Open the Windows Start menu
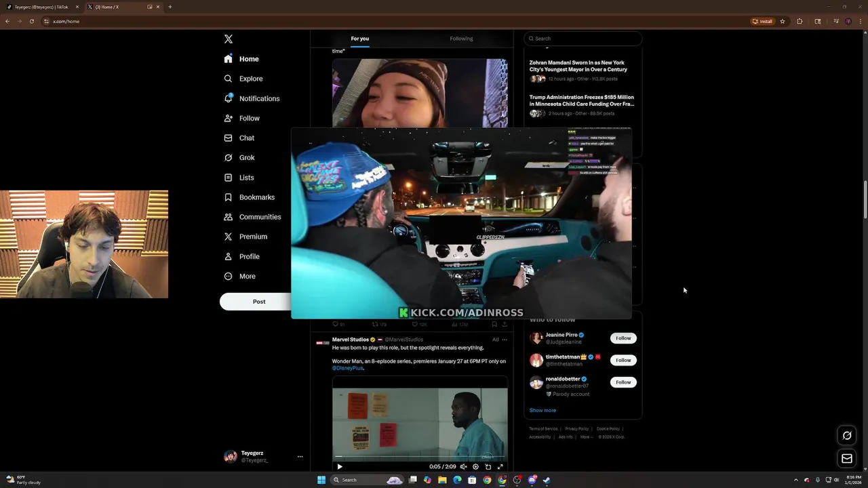868x488 pixels. coord(321,480)
